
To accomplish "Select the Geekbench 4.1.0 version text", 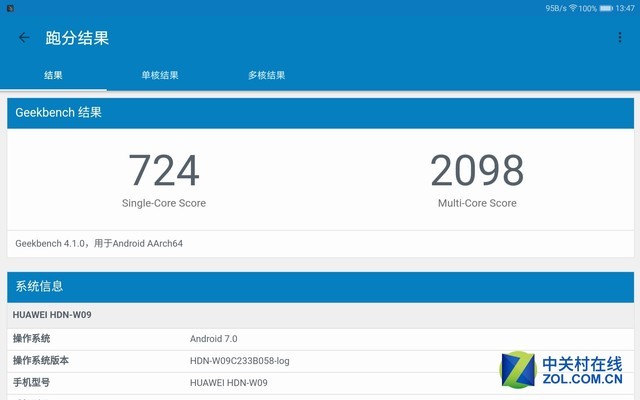I will coord(99,244).
